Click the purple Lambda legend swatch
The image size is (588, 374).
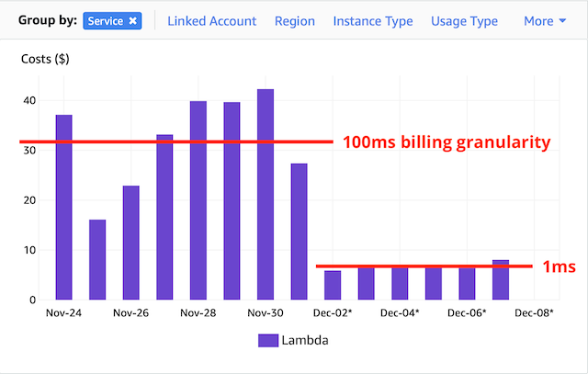[x=268, y=340]
